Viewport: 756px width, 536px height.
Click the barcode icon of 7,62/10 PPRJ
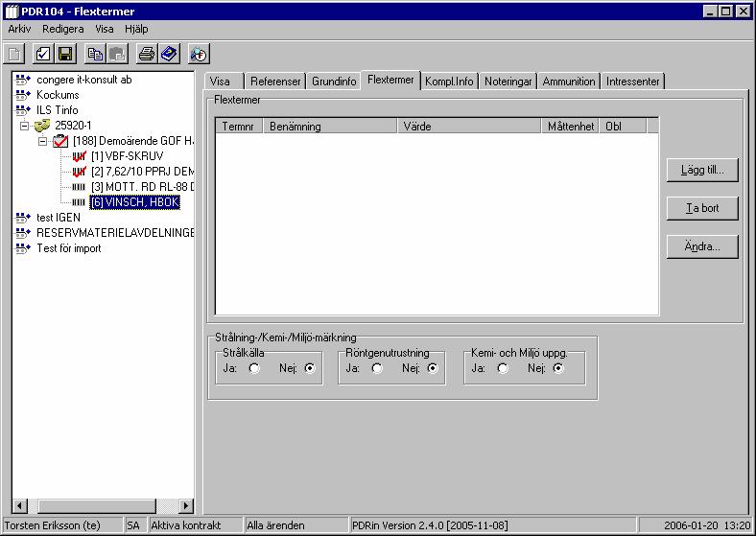point(79,172)
